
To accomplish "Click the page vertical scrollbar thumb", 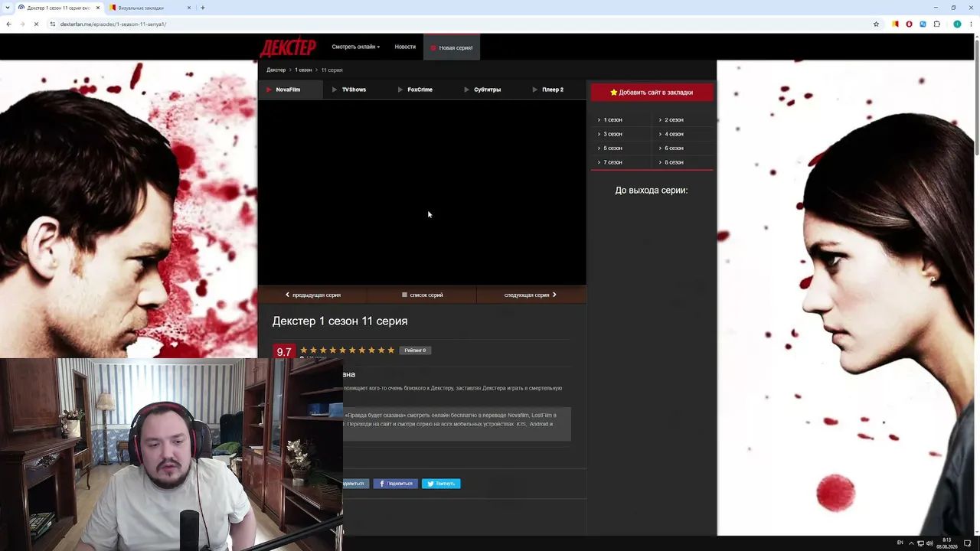I will click(976, 99).
